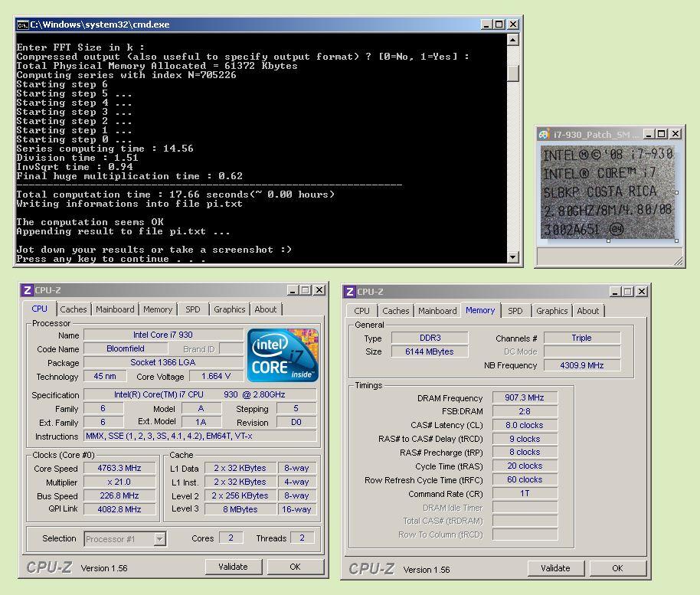
Task: Close the left CPU-Z window
Action: coord(319,290)
